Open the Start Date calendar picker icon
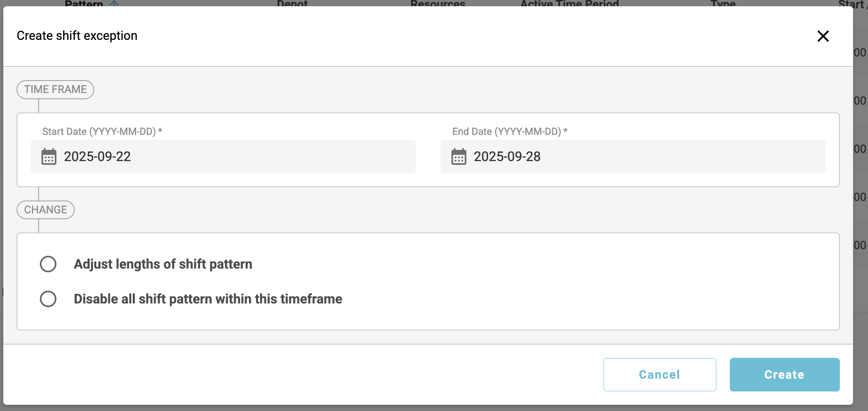868x411 pixels. click(49, 157)
